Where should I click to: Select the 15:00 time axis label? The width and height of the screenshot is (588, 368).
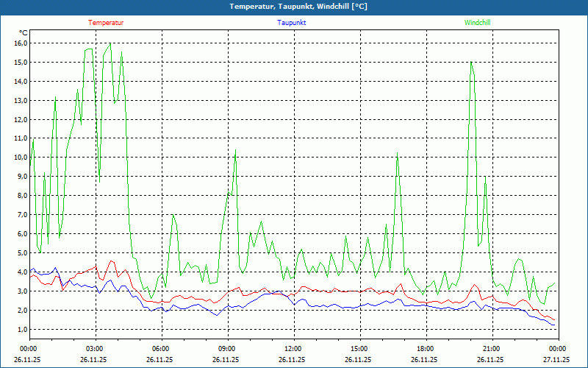359,348
